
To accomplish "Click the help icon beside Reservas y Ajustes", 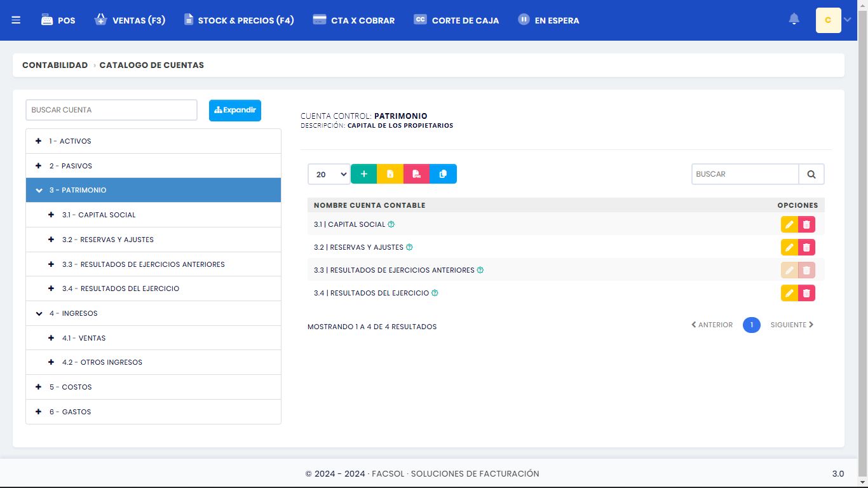I will tap(409, 247).
